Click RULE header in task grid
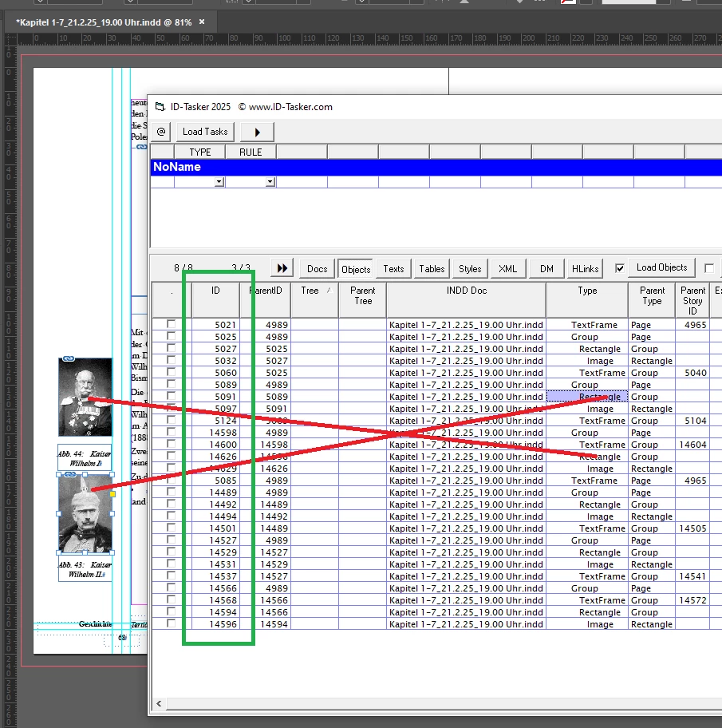722x728 pixels. tap(251, 152)
